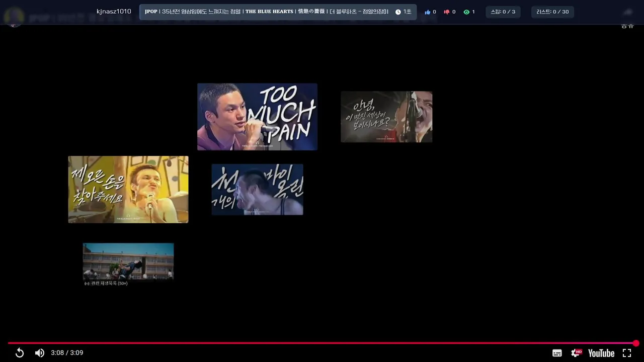Enter fullscreen mode
The width and height of the screenshot is (644, 362).
coord(627,353)
